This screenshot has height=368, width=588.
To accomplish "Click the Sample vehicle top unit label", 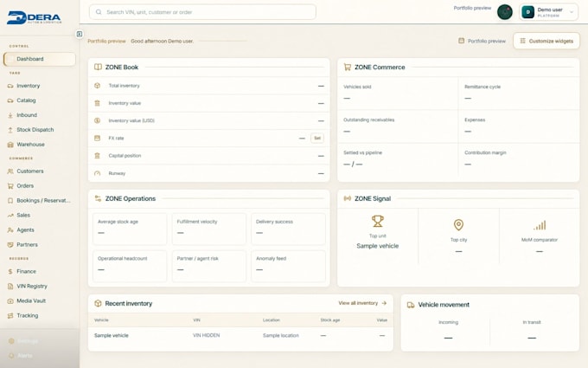I will coord(378,246).
